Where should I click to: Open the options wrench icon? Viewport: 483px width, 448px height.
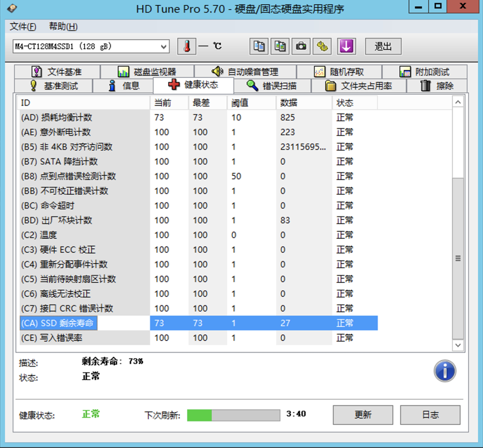[x=322, y=46]
